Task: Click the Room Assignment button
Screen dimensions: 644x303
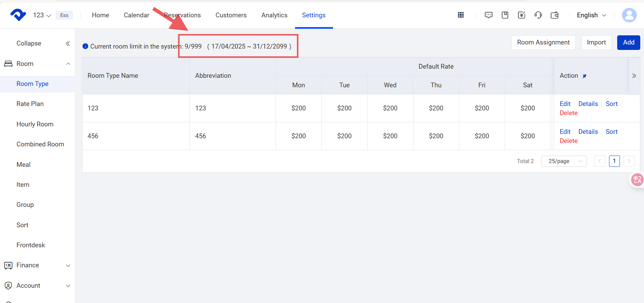Action: pyautogui.click(x=543, y=42)
